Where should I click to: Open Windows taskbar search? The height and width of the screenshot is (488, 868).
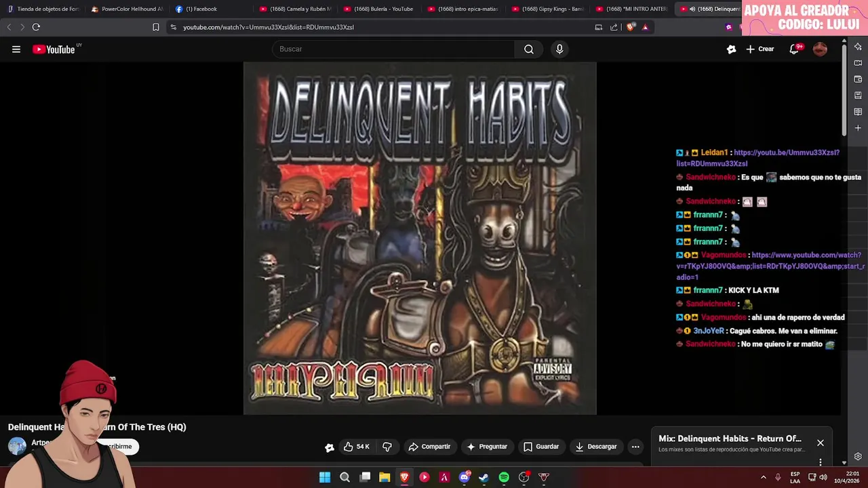[x=344, y=477]
